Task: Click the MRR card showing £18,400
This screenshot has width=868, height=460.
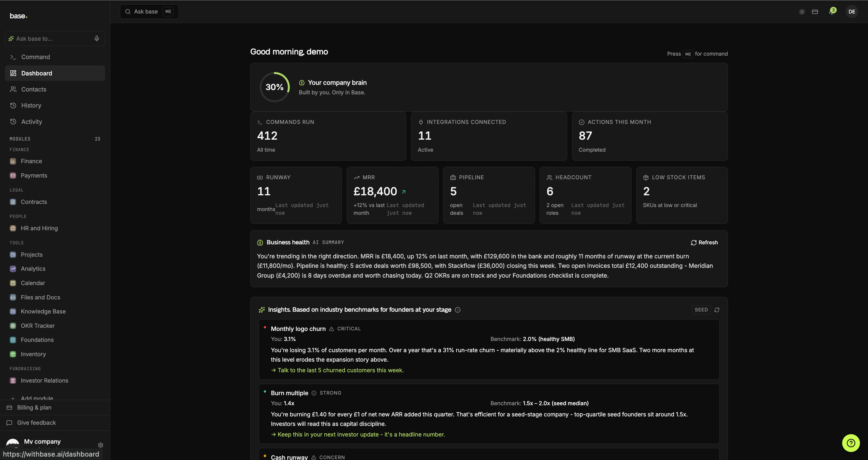Action: tap(393, 195)
